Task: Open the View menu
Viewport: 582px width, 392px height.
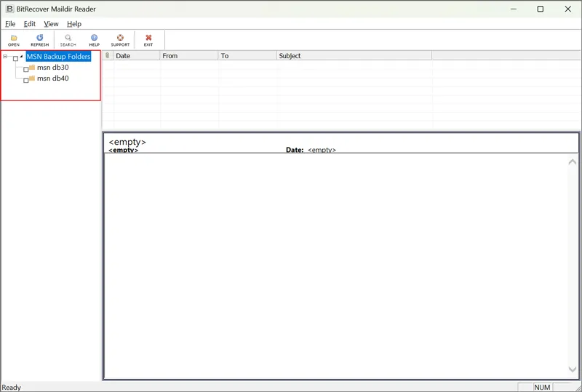Action: [51, 24]
